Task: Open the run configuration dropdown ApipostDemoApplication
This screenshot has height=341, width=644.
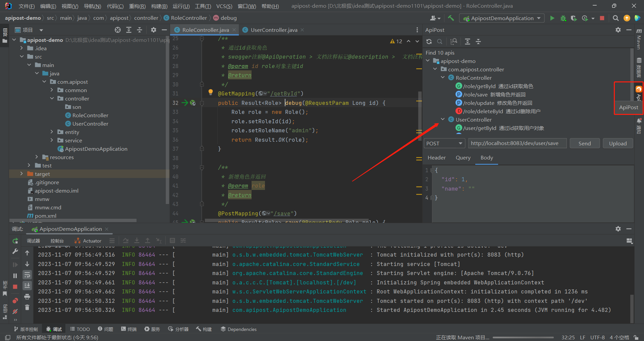Action: [502, 18]
